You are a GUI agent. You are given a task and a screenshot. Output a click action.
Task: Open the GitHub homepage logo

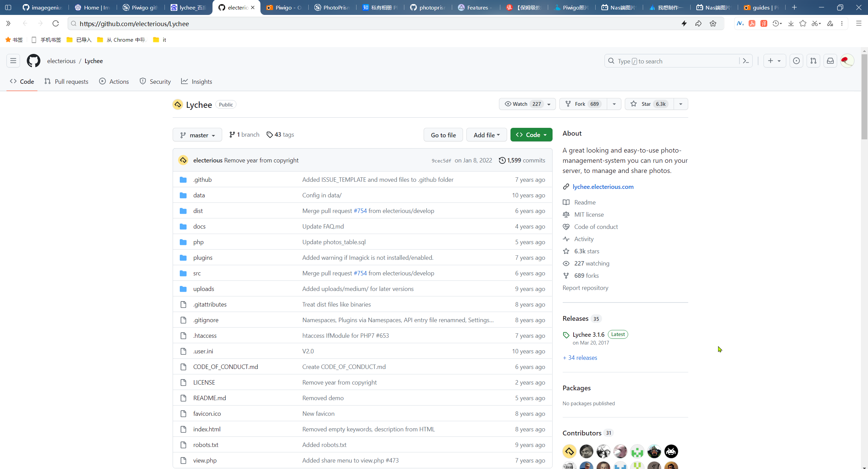coord(33,61)
